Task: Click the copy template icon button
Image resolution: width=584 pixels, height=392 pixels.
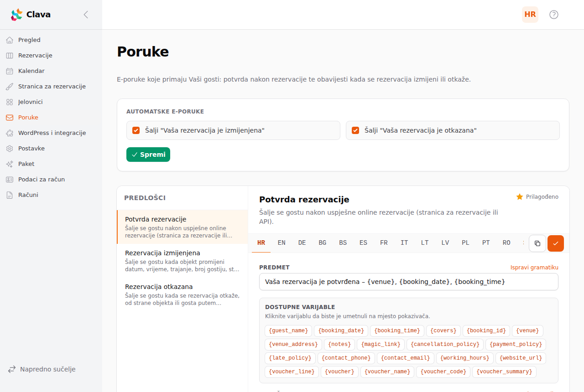Action: 537,243
